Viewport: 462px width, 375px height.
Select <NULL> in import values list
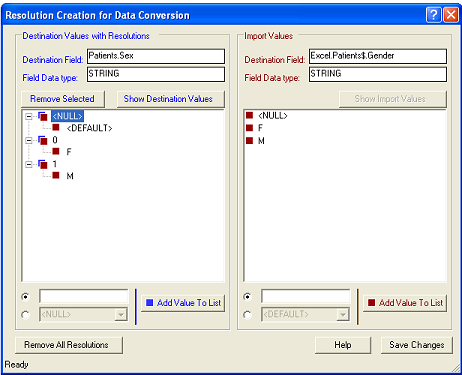273,116
